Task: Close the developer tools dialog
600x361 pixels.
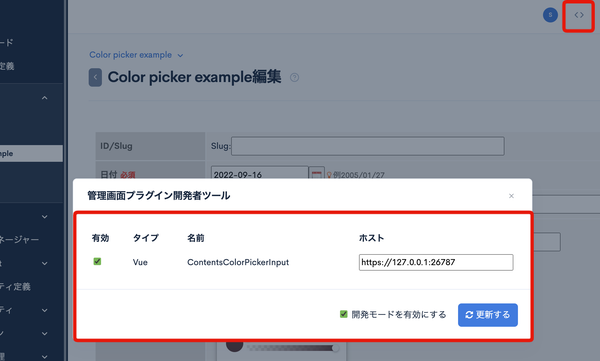Action: click(511, 196)
